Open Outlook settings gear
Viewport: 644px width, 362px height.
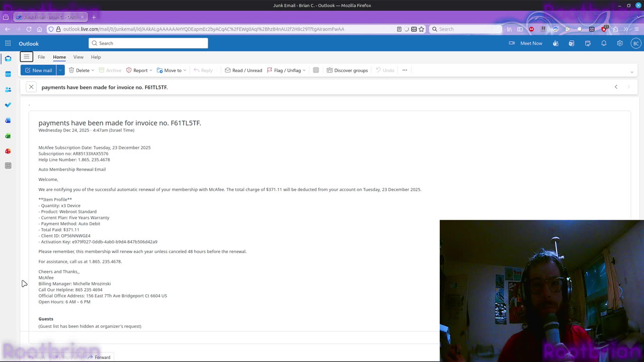pos(620,43)
